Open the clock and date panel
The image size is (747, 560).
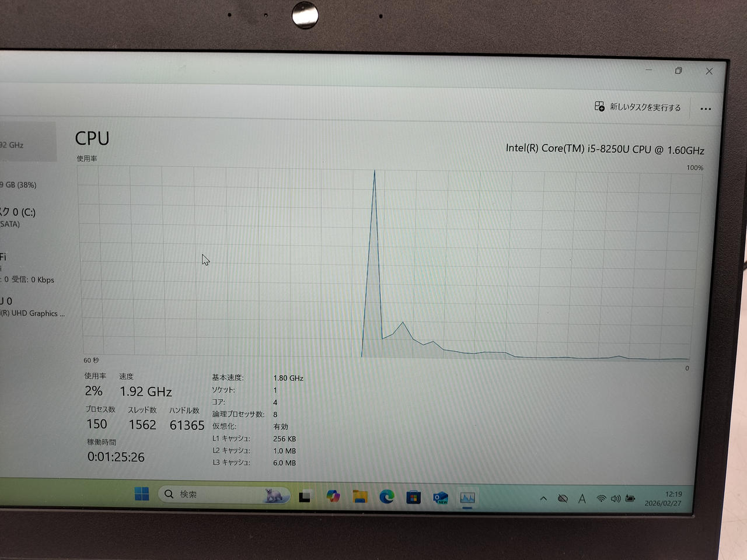664,499
